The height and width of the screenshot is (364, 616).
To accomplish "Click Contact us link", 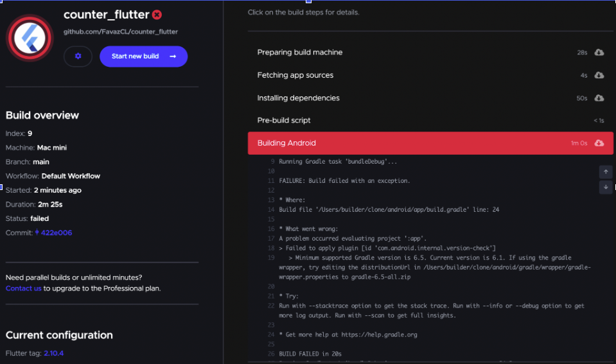I will [24, 288].
